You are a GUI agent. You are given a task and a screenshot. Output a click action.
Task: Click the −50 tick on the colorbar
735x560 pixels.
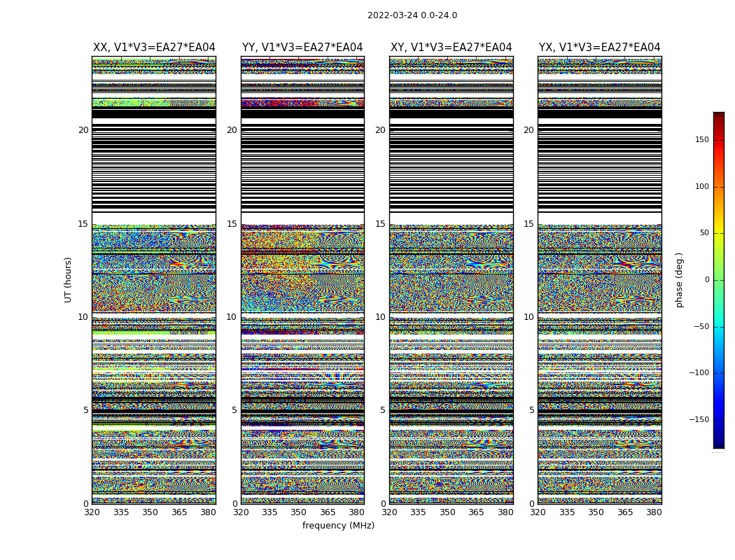(x=701, y=327)
